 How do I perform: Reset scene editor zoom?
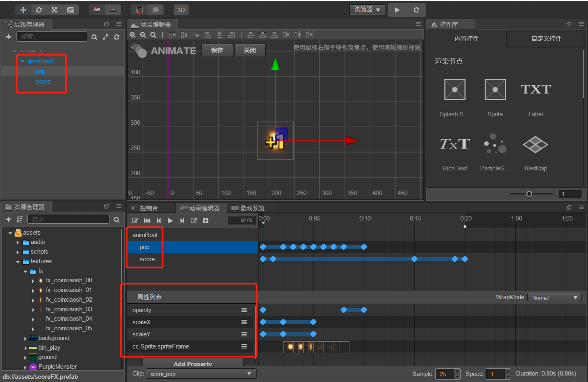tap(153, 35)
